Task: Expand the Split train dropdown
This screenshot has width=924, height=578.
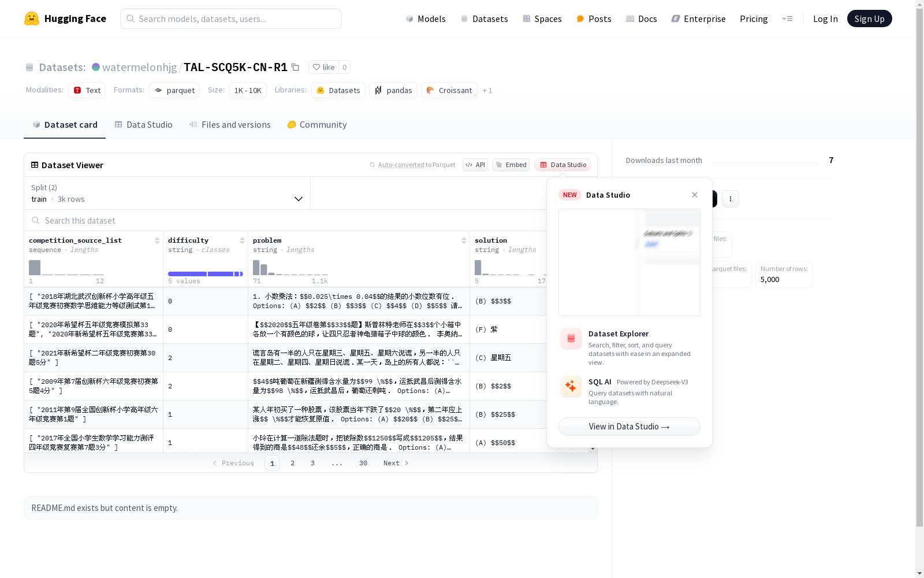Action: (167, 193)
